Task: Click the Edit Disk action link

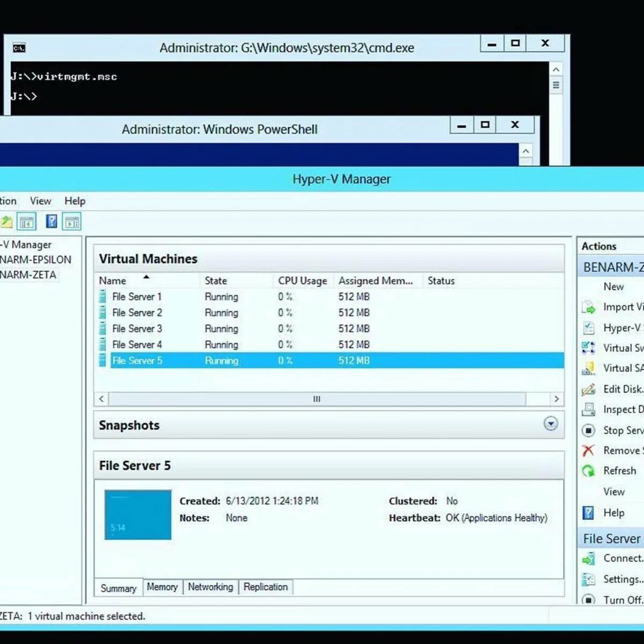Action: point(623,389)
